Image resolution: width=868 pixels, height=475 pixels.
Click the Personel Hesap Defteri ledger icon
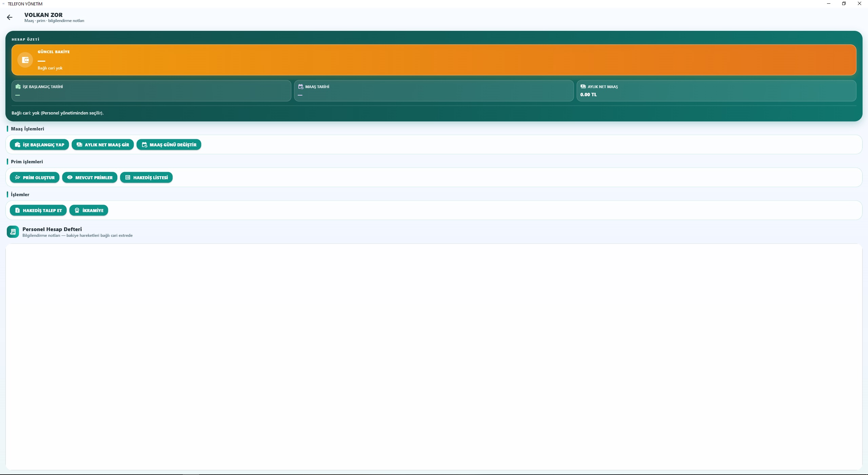coord(13,232)
